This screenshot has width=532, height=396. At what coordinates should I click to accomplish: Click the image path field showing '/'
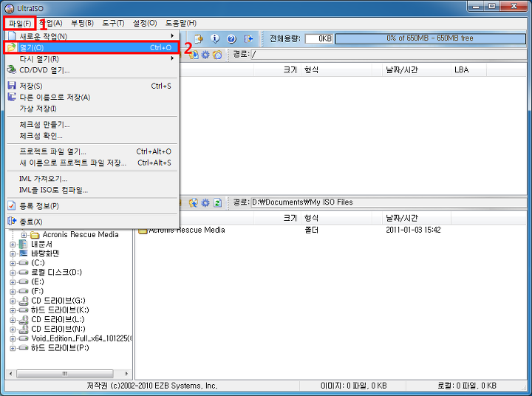(x=388, y=54)
